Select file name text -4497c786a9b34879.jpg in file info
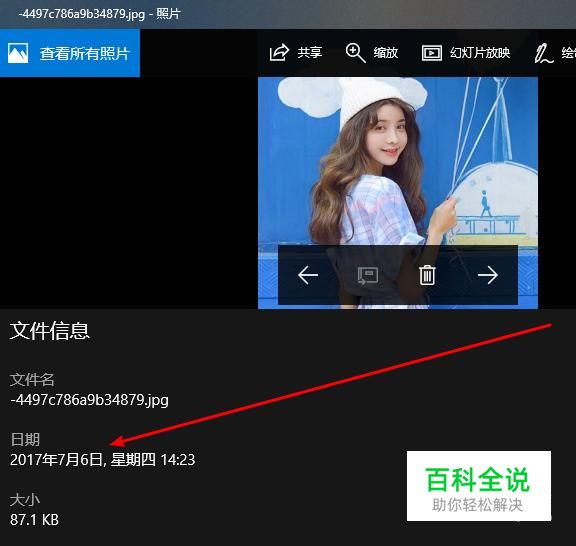The width and height of the screenshot is (576, 546). point(89,400)
